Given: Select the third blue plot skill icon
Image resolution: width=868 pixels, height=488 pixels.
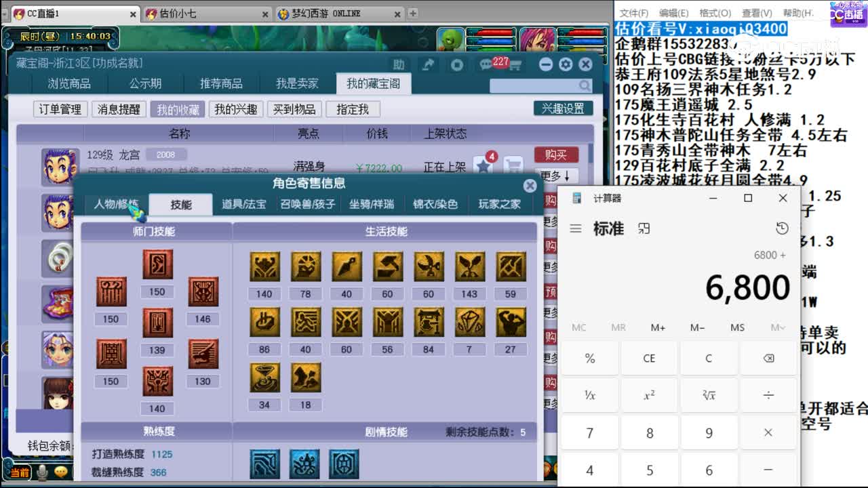Looking at the screenshot, I should pos(344,464).
